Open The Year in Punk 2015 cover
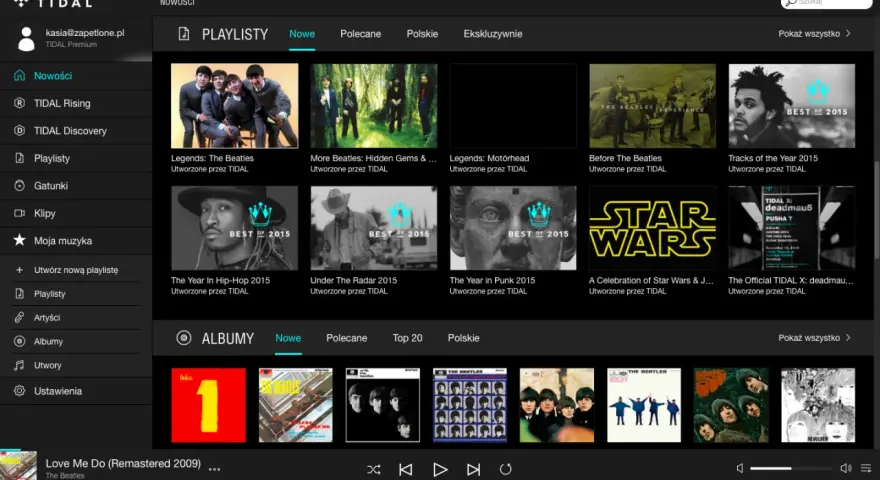Image resolution: width=880 pixels, height=480 pixels. 513,228
